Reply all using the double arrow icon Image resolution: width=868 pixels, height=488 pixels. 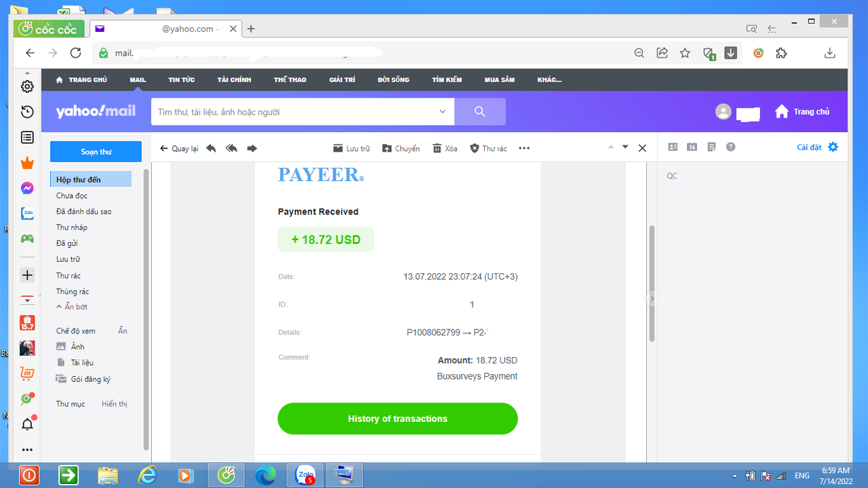(x=231, y=148)
